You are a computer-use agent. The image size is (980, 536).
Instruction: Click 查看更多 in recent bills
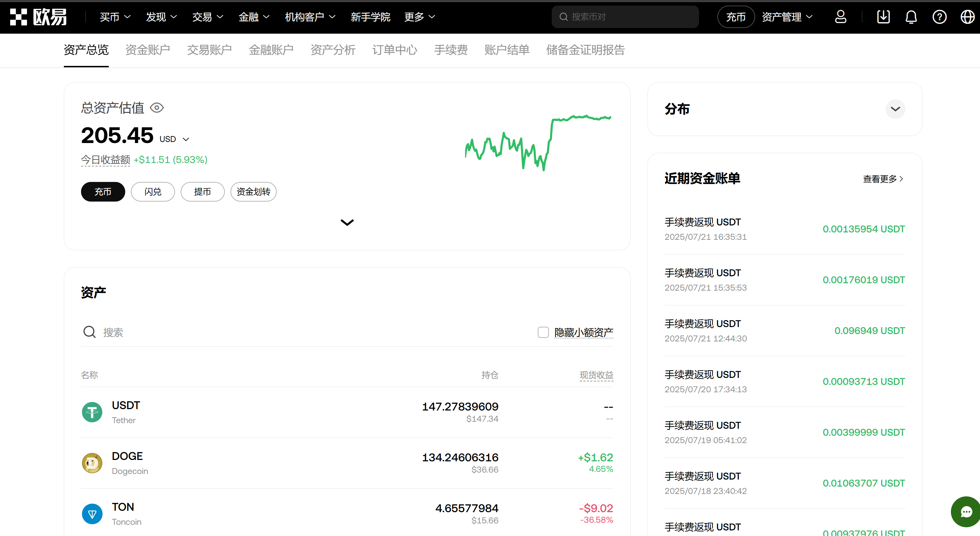coord(882,179)
